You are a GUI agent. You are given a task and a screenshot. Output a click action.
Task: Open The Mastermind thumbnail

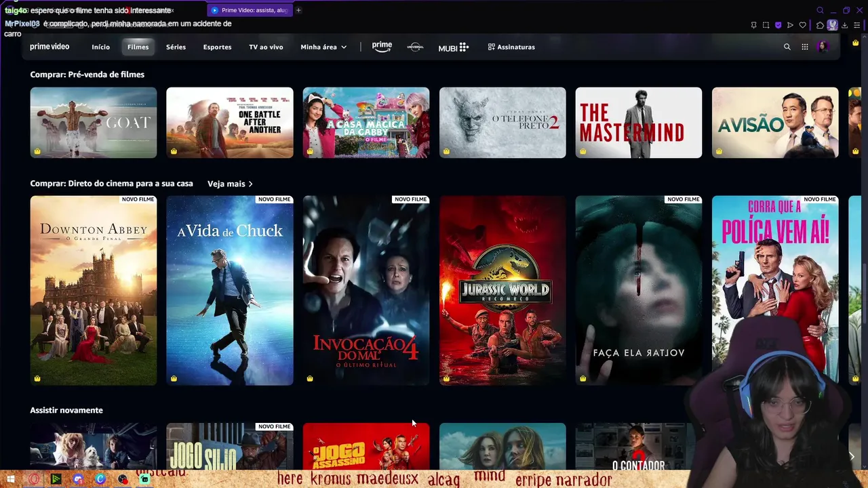point(639,123)
